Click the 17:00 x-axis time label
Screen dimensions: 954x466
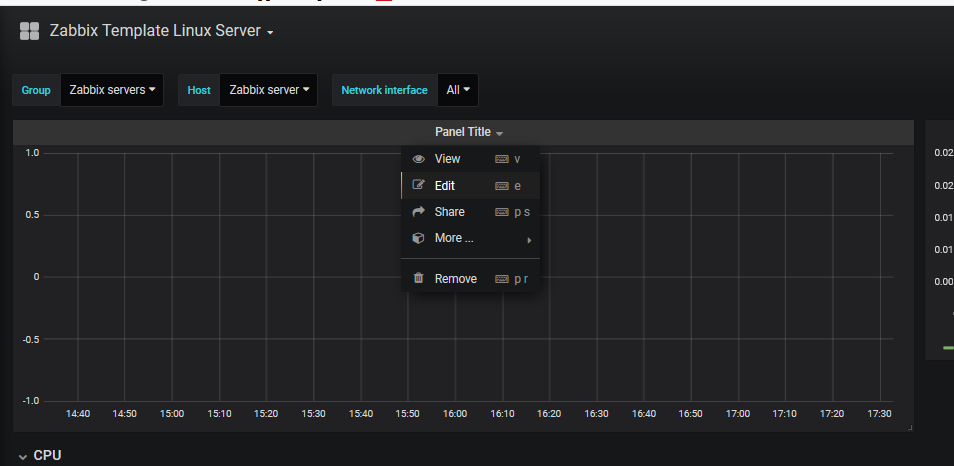[737, 414]
